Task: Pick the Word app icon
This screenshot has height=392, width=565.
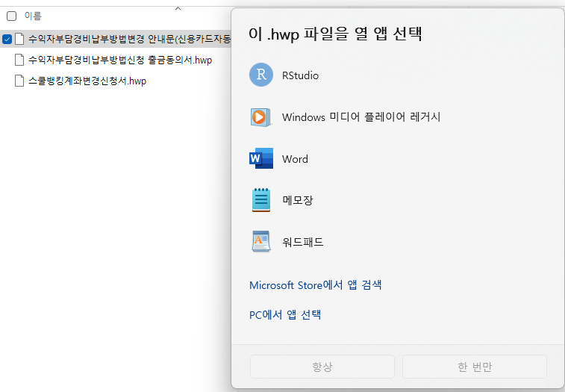Action: pyautogui.click(x=261, y=158)
